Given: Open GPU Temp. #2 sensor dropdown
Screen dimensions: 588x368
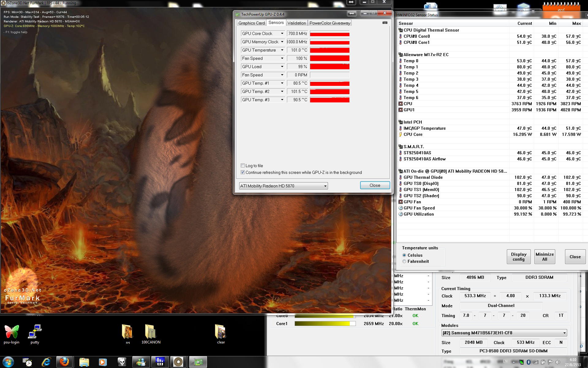Looking at the screenshot, I should (282, 91).
